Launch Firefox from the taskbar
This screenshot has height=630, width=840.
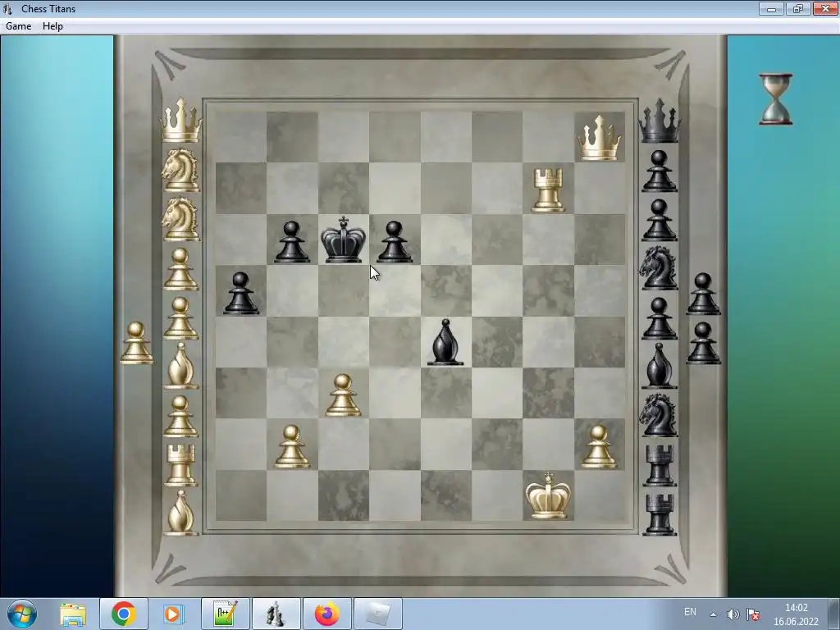[326, 614]
